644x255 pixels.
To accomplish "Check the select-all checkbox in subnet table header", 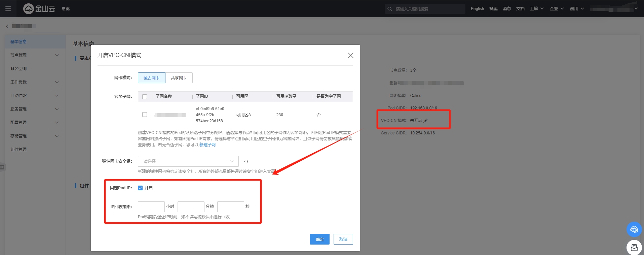I will (145, 97).
